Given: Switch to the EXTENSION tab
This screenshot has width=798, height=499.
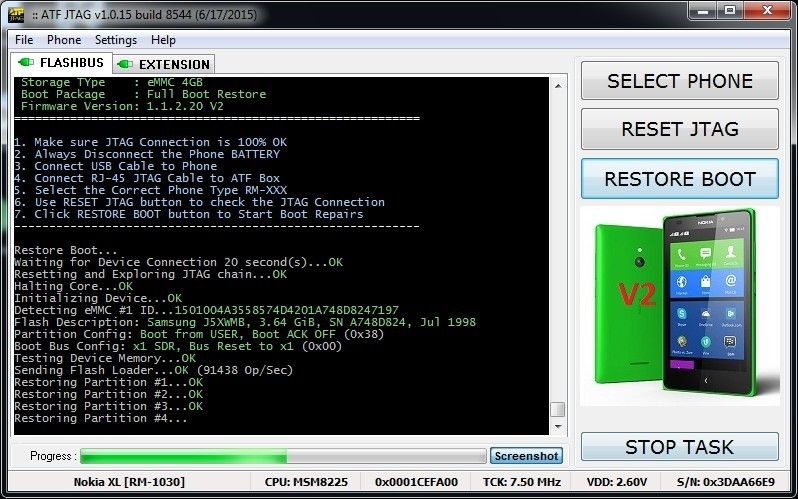Looking at the screenshot, I should (x=164, y=64).
